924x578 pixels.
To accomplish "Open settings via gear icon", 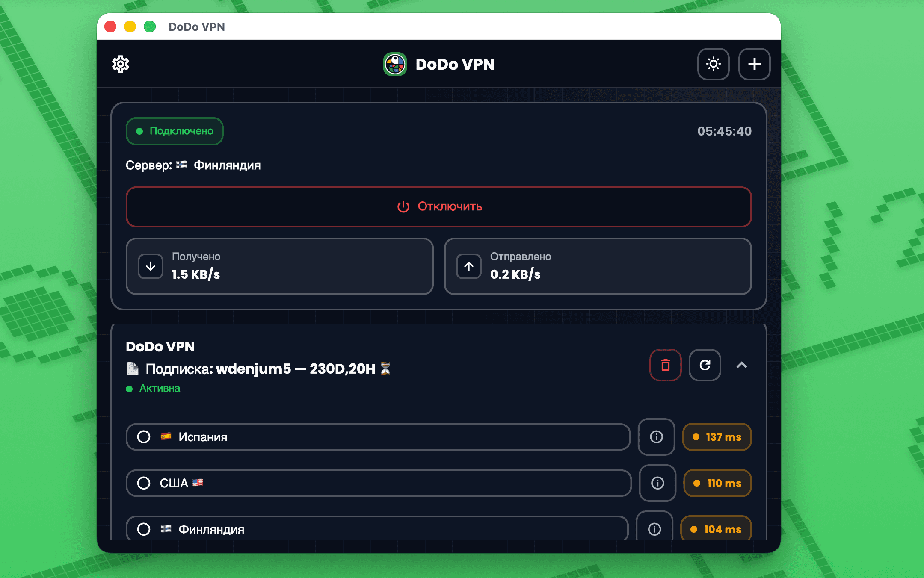I will pyautogui.click(x=121, y=64).
